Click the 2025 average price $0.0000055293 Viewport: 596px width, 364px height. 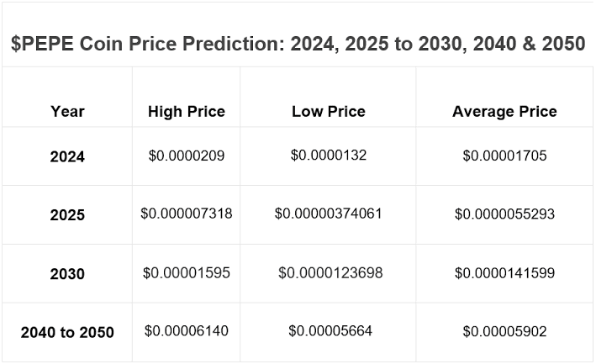504,214
